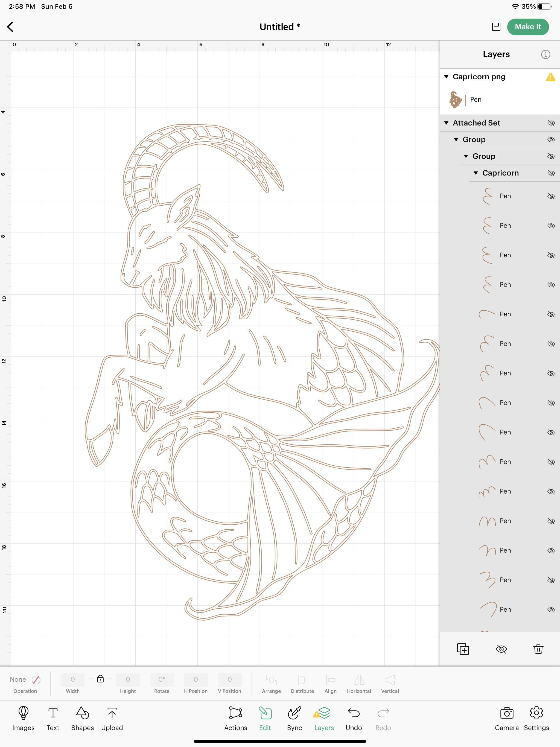The width and height of the screenshot is (560, 747).
Task: Click the save project icon
Action: click(496, 27)
